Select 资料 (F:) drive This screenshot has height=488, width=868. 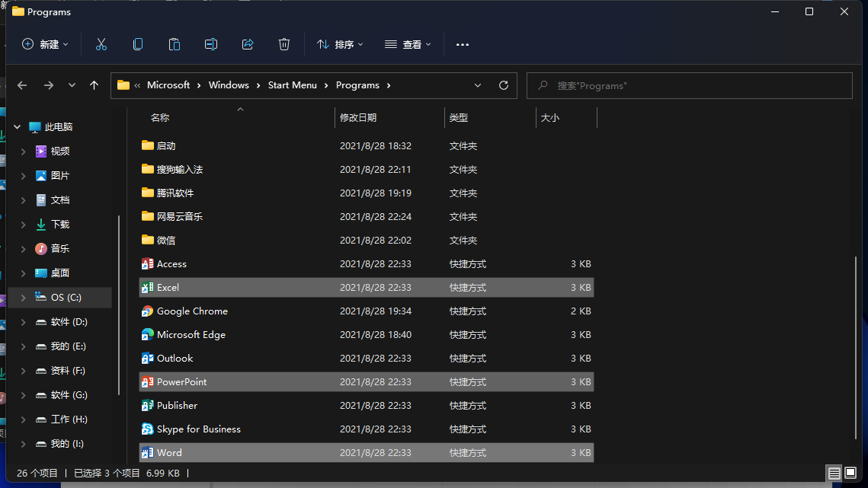pos(68,371)
